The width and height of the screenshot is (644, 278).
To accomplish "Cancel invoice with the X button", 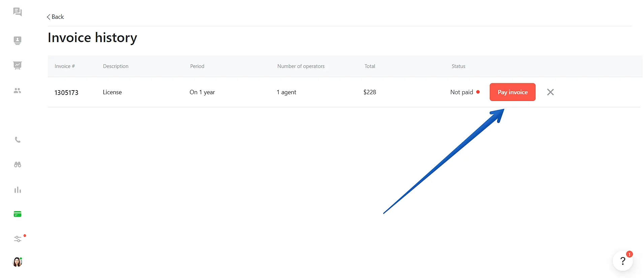I will [550, 92].
